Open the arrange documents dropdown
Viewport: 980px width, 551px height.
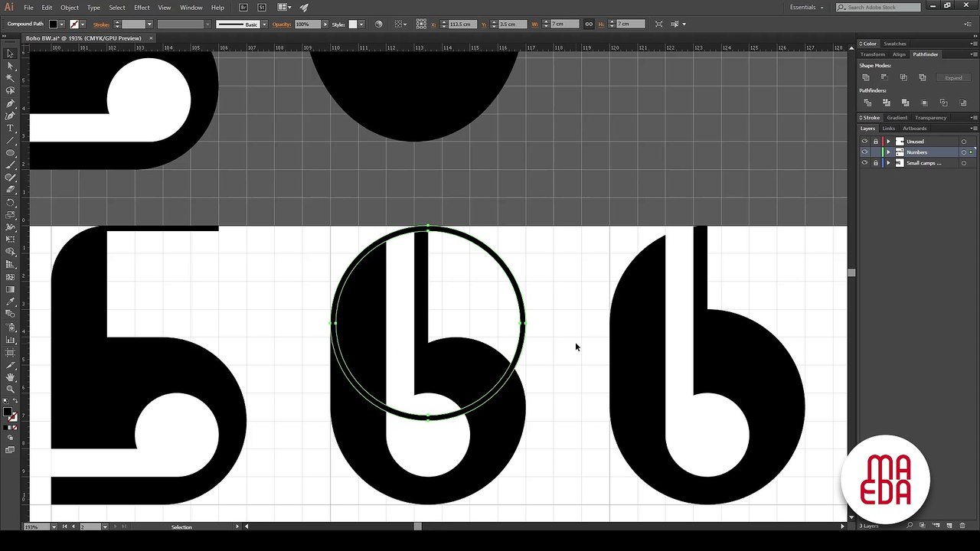283,8
